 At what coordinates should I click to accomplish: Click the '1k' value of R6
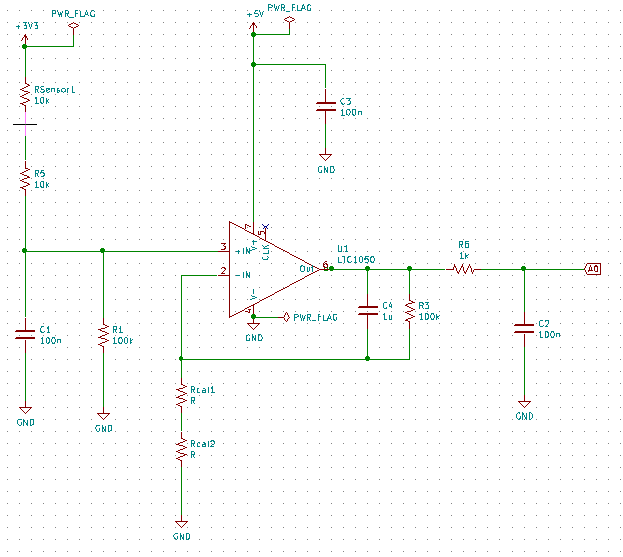tap(464, 255)
